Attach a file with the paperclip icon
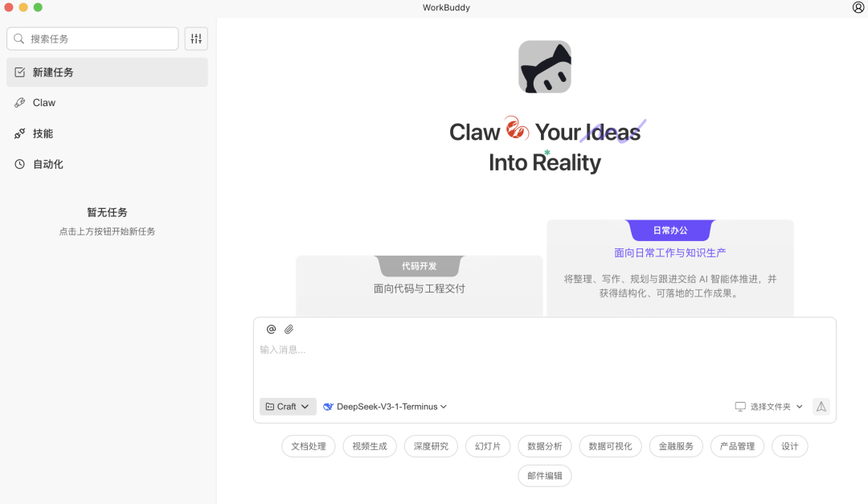This screenshot has width=868, height=504. [289, 329]
